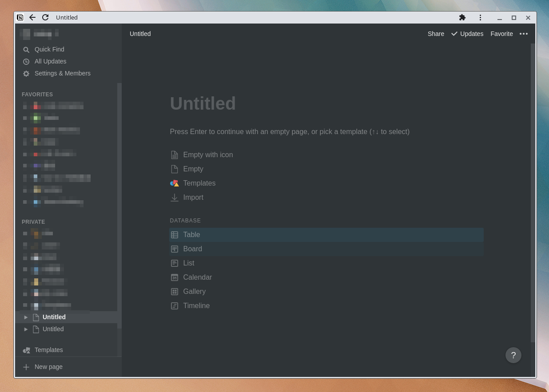This screenshot has width=549, height=392.
Task: Pick the Gallery database icon
Action: (175, 292)
